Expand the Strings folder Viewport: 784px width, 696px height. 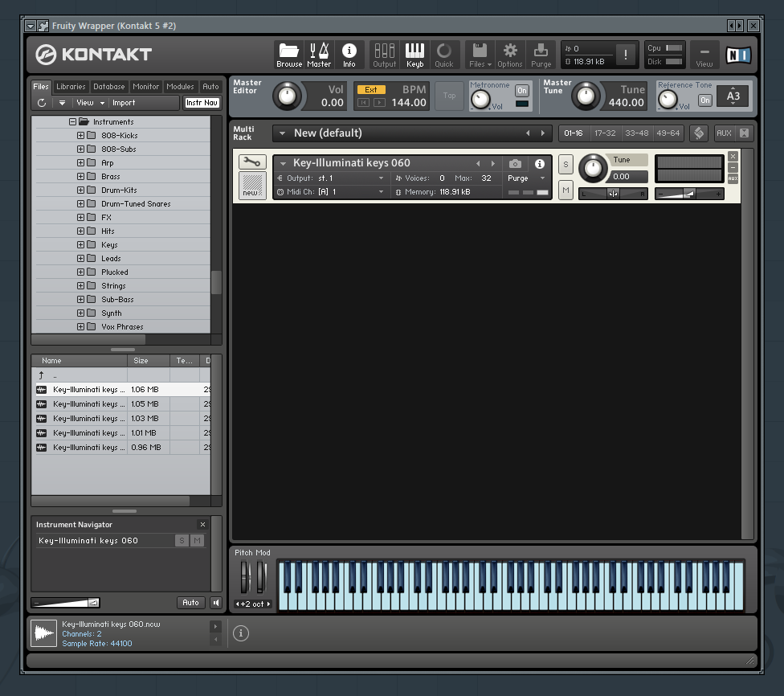point(80,285)
